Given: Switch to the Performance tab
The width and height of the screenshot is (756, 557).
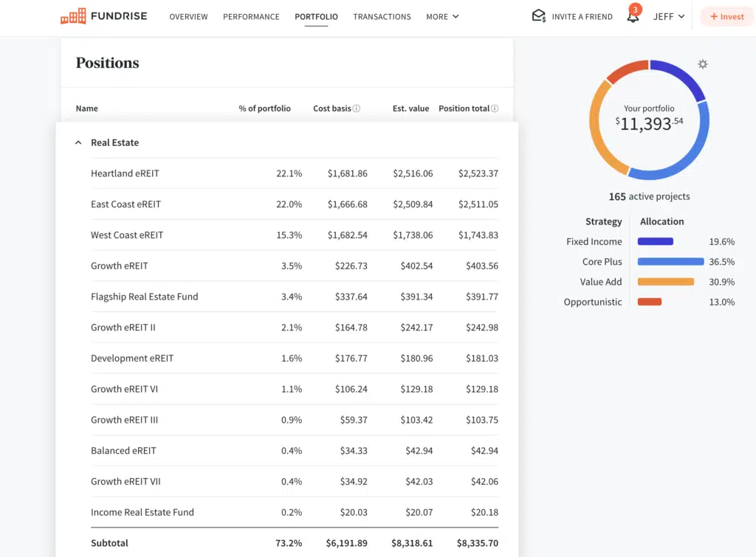Looking at the screenshot, I should (x=251, y=16).
